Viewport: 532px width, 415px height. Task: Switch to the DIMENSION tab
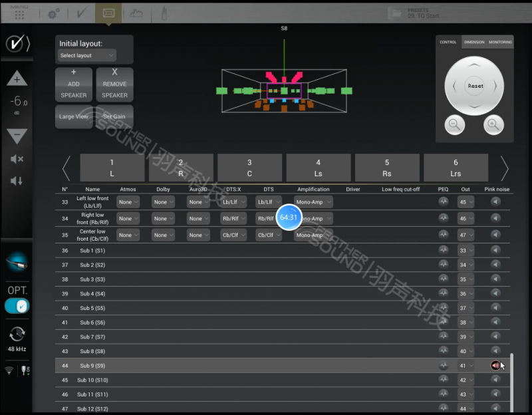click(474, 42)
